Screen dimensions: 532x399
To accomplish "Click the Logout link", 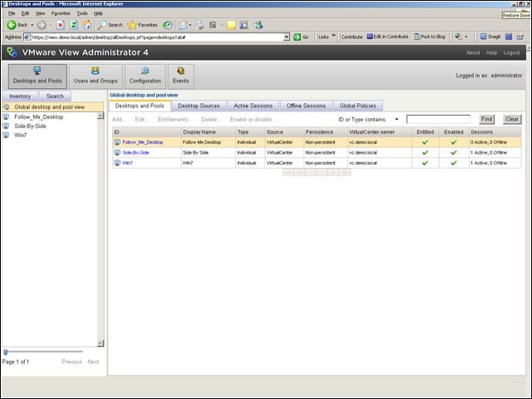I will click(x=512, y=52).
